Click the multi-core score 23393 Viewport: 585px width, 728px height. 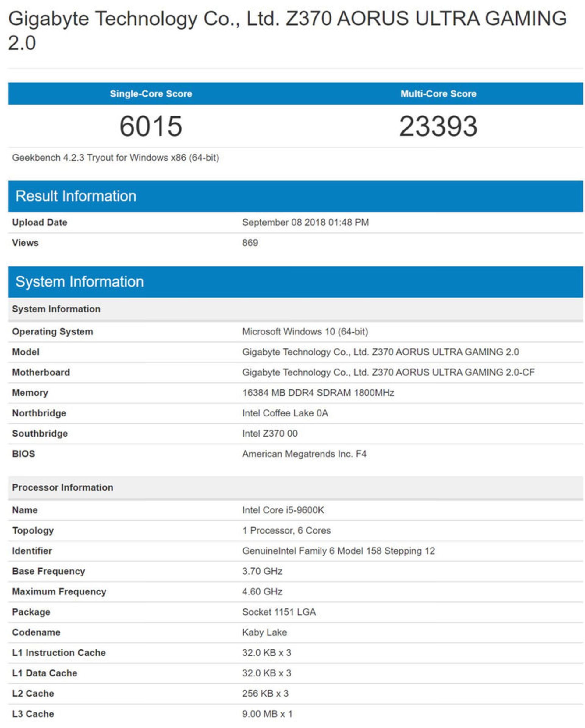pyautogui.click(x=438, y=126)
